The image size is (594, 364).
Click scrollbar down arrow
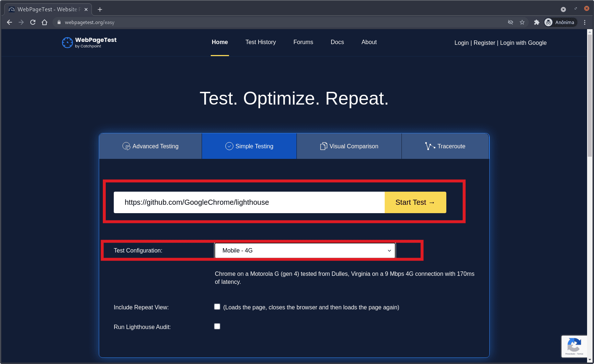tap(590, 360)
